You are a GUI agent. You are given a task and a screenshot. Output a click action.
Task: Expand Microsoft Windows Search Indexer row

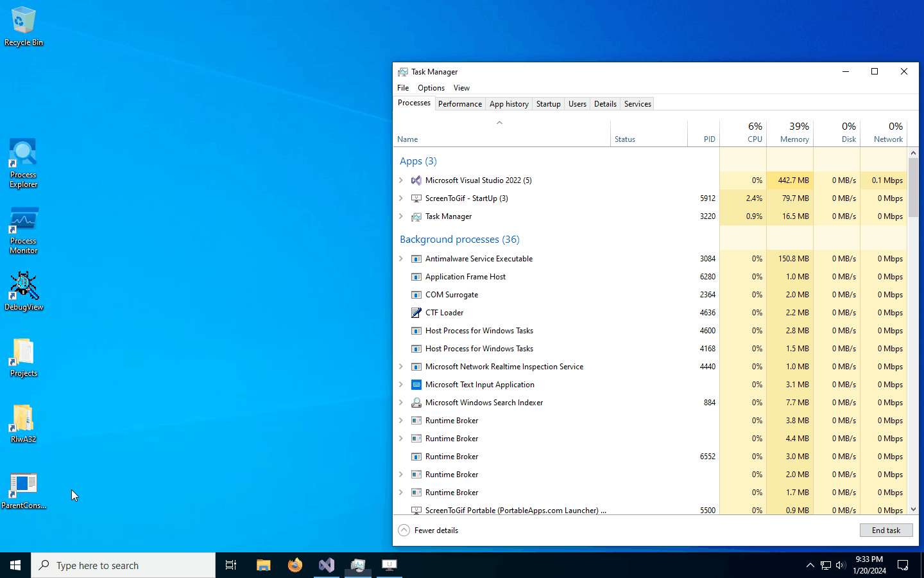point(401,403)
